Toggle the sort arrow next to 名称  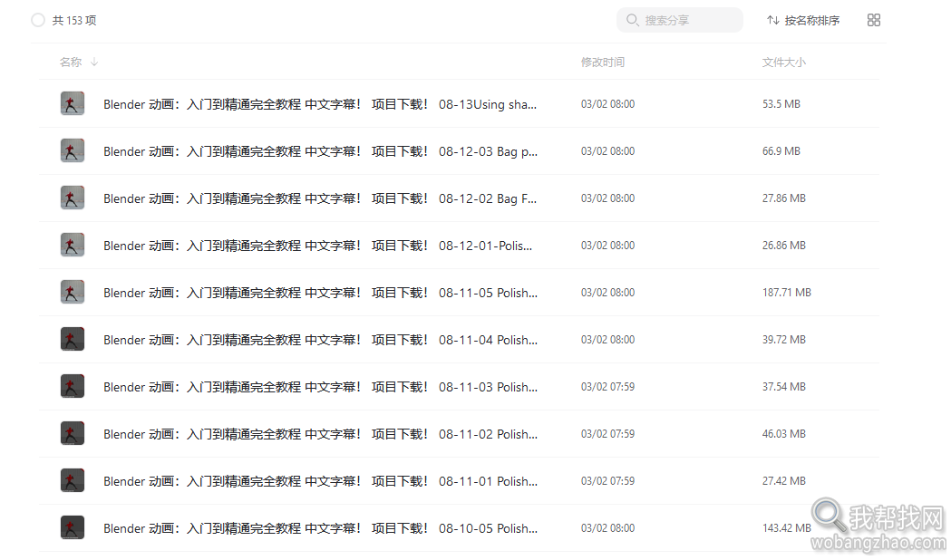(x=94, y=62)
